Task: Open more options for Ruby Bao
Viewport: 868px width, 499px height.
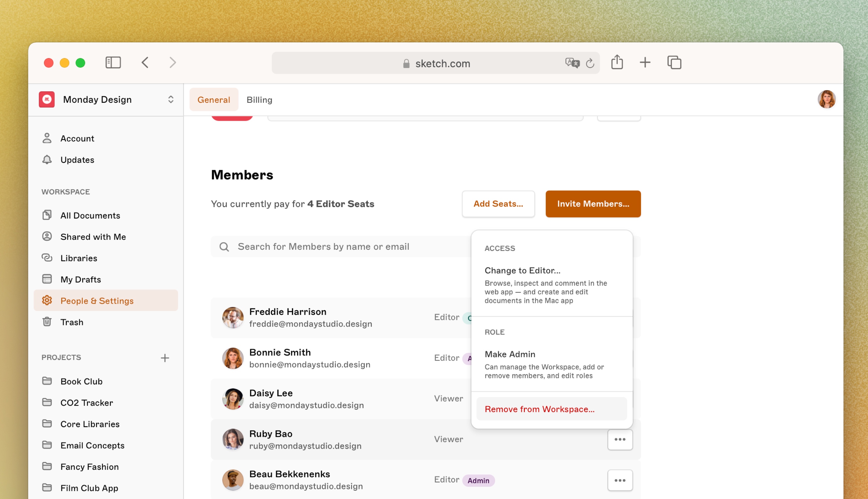Action: click(620, 439)
